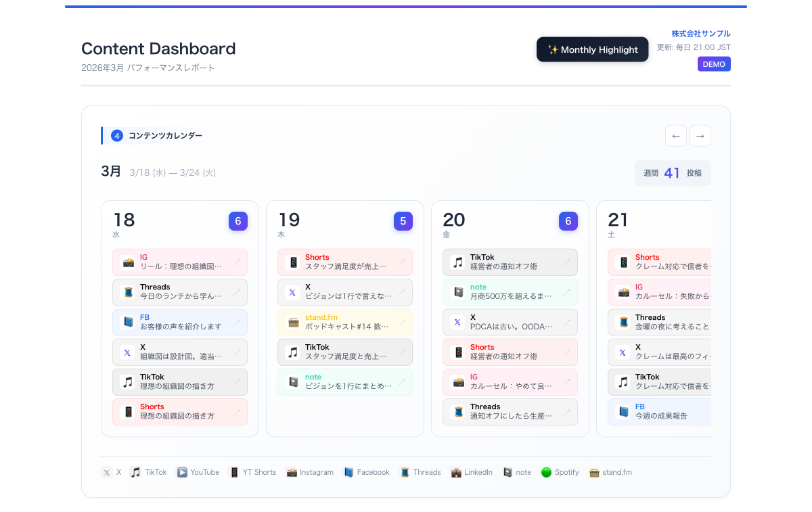
Task: Open day 21 Threads post 金曜の夜に考えること
Action: click(x=660, y=322)
